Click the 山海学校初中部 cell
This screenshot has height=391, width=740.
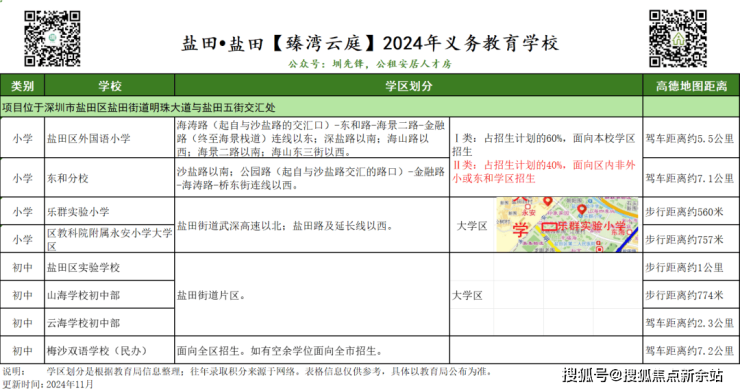click(109, 295)
